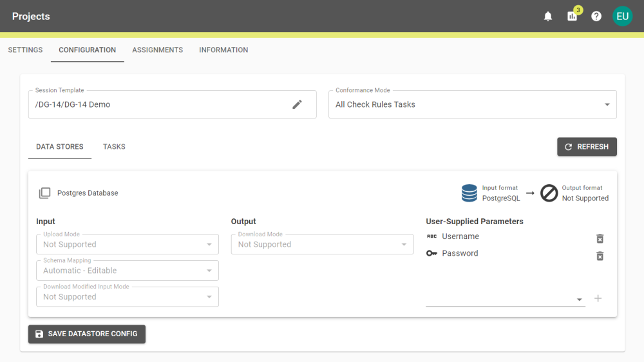Image resolution: width=644 pixels, height=362 pixels.
Task: Click the Session Template field
Action: coord(172,104)
